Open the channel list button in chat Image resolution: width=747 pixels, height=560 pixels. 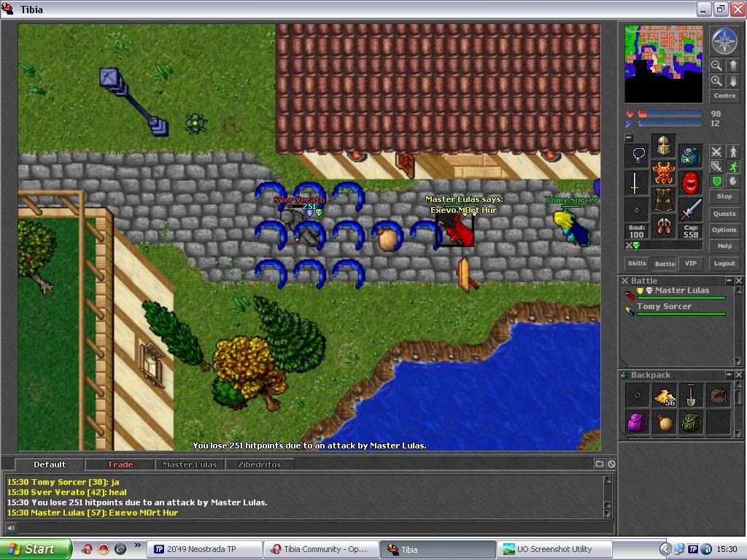600,464
